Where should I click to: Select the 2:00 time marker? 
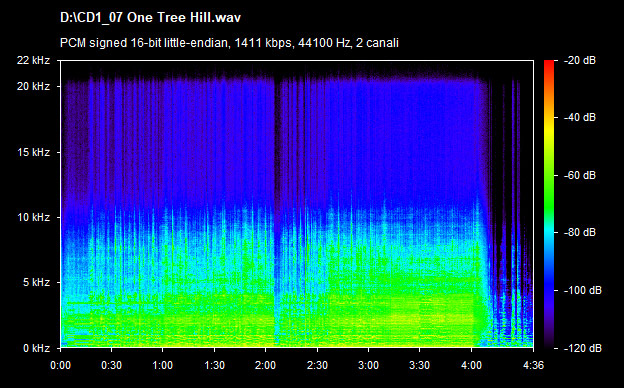coord(265,365)
